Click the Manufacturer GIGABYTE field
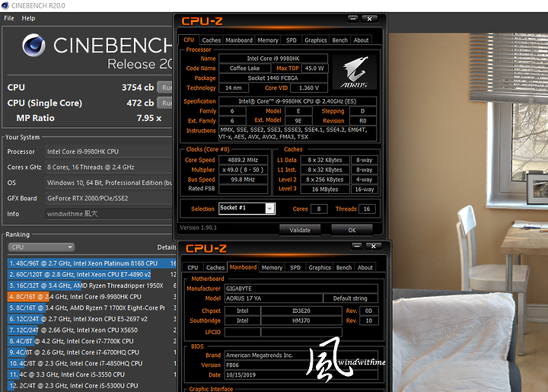The image size is (548, 392). pos(301,288)
